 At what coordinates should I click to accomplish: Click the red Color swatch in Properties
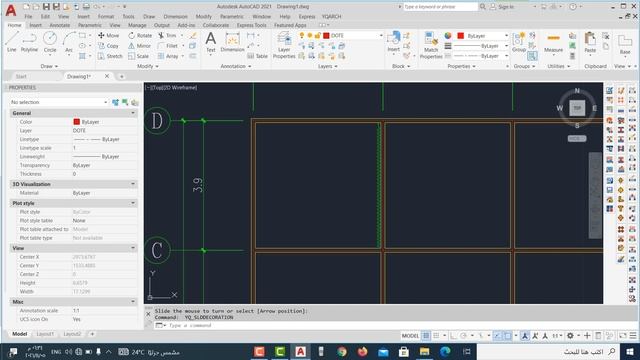point(76,122)
